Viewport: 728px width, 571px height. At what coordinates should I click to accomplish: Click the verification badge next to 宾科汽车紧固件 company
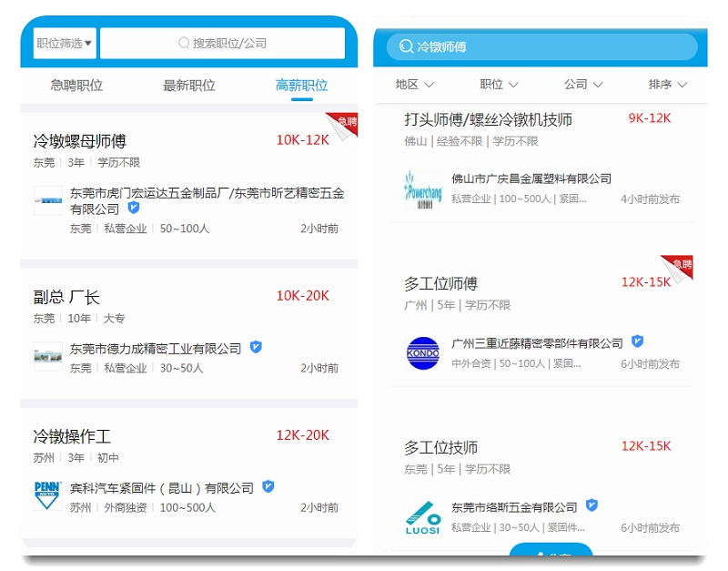point(268,487)
